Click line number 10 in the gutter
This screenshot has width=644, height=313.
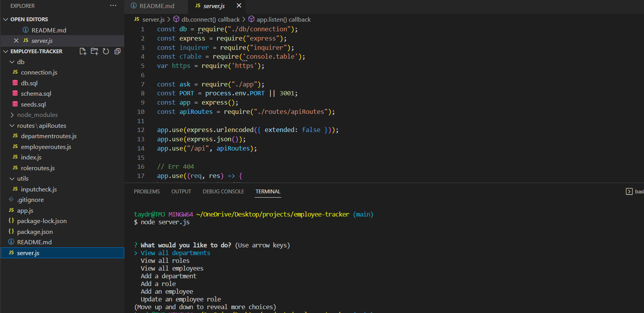tap(141, 112)
